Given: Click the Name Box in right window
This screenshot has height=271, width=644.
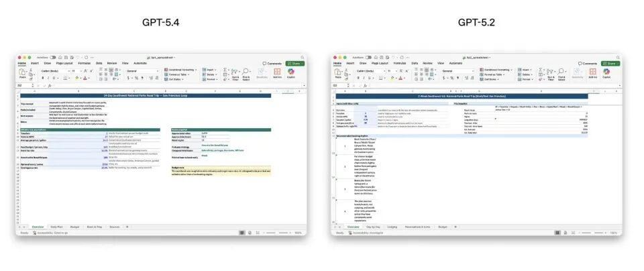Looking at the screenshot, I should (x=339, y=86).
